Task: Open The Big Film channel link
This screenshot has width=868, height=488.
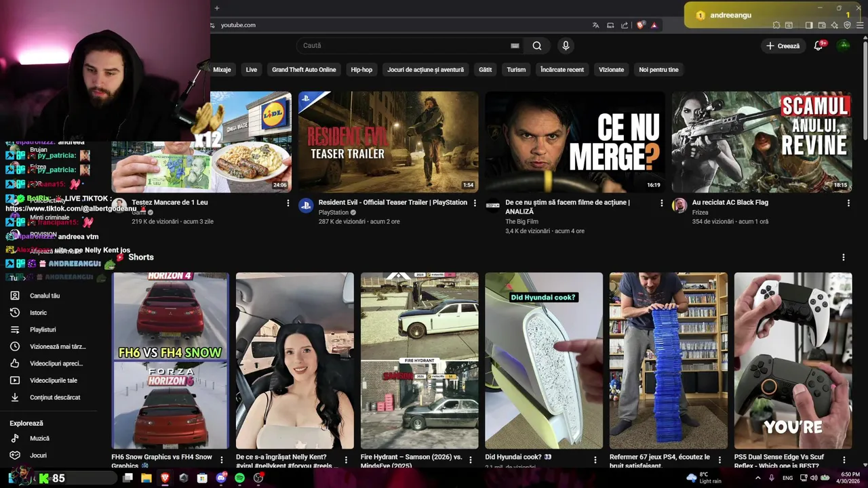Action: click(522, 222)
